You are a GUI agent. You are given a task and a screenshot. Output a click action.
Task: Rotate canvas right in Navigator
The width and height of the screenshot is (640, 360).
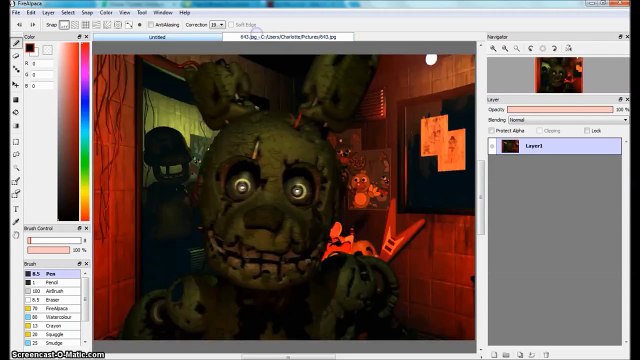pyautogui.click(x=554, y=48)
